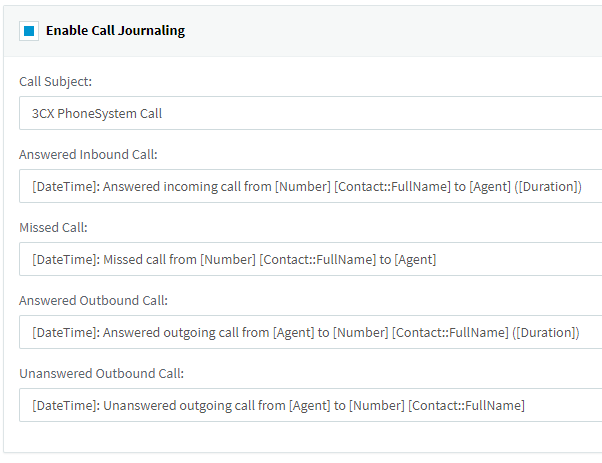Click the Unanswered Outbound Call label
602x463 pixels.
[101, 373]
